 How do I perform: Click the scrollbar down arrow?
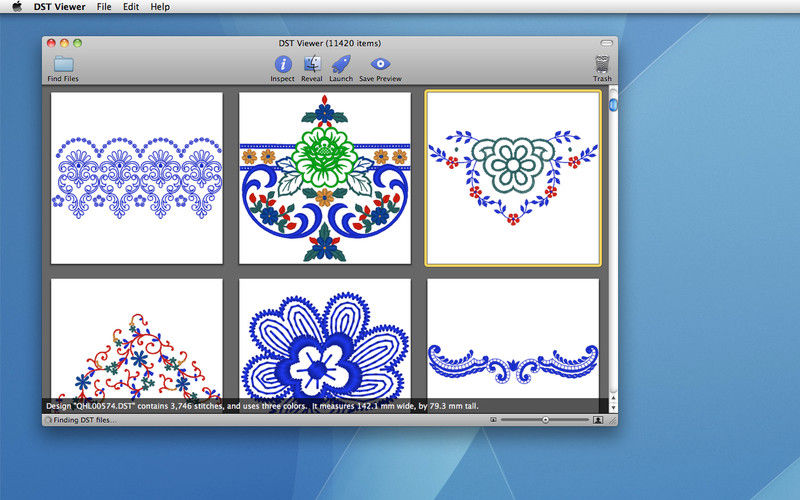[613, 408]
